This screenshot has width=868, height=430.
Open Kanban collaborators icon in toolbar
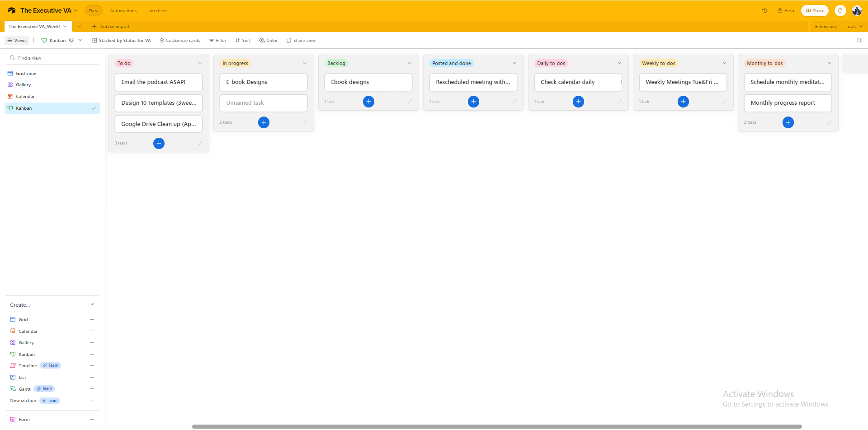[71, 40]
